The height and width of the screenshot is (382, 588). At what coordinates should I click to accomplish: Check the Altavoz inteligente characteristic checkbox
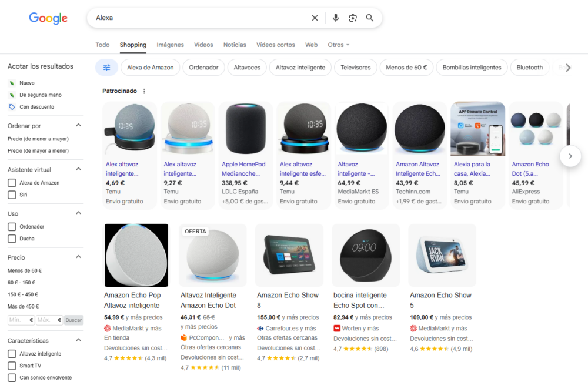12,354
